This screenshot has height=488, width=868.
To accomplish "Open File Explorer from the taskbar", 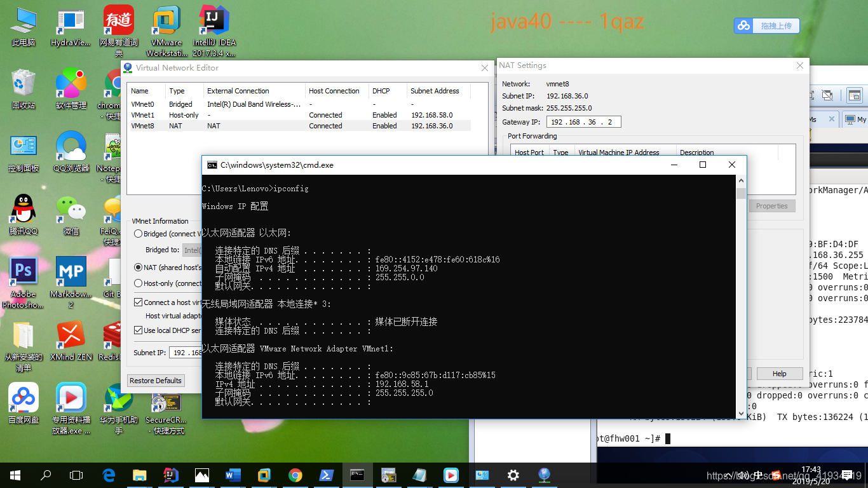I will click(x=140, y=475).
